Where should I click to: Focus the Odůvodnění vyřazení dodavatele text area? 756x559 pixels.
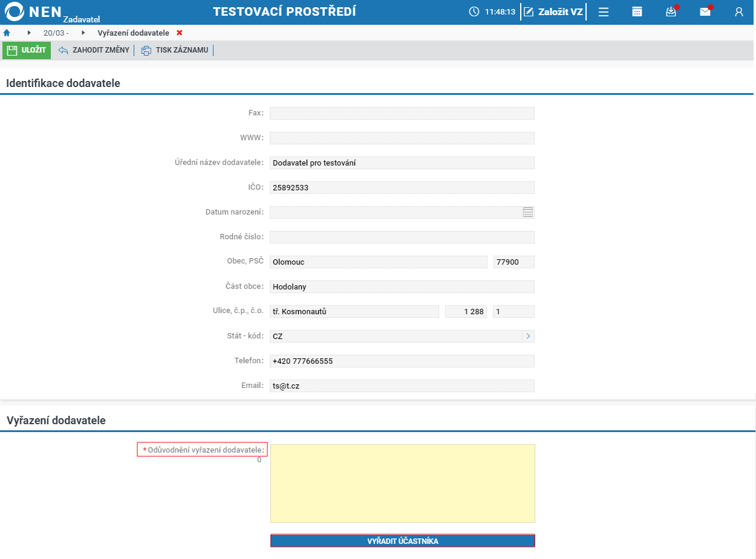coord(403,483)
